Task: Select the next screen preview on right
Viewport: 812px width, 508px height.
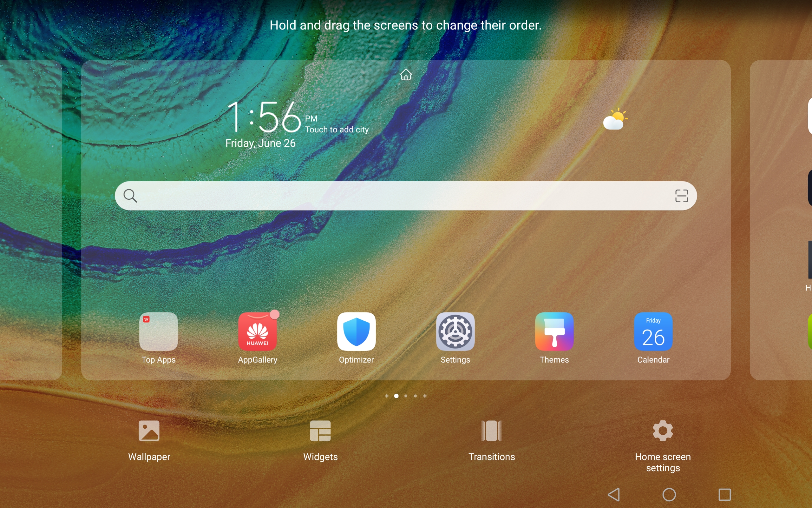Action: click(x=781, y=220)
